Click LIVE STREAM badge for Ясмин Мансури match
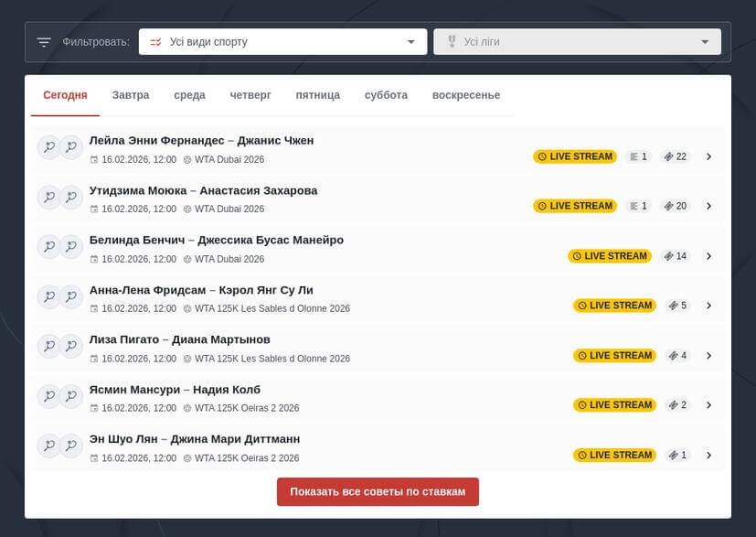 614,405
